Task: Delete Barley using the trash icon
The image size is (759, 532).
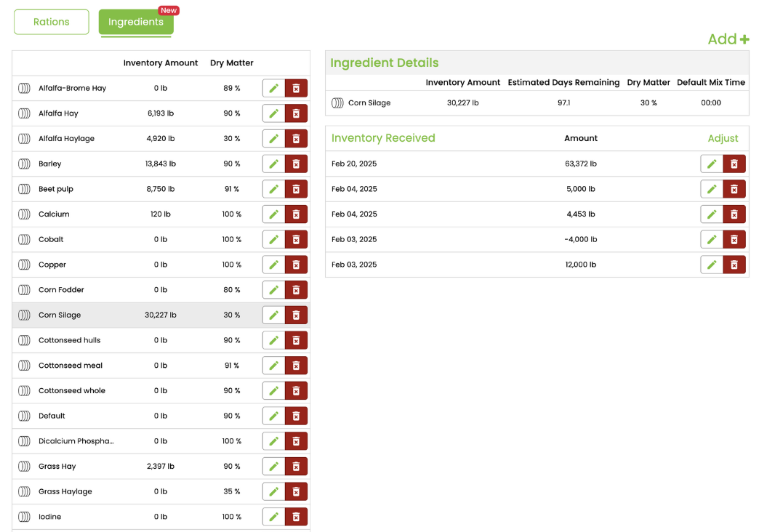Action: 296,164
